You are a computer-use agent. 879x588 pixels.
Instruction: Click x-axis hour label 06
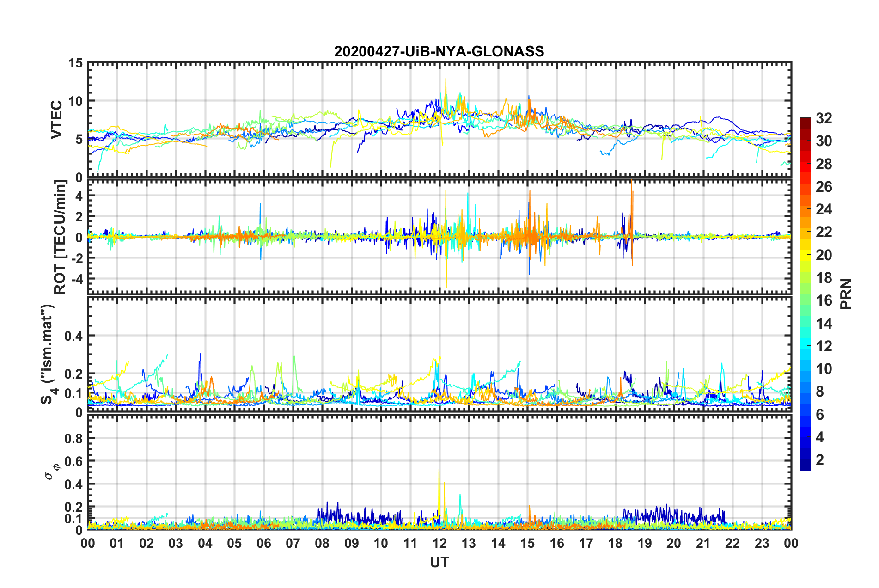tap(264, 544)
